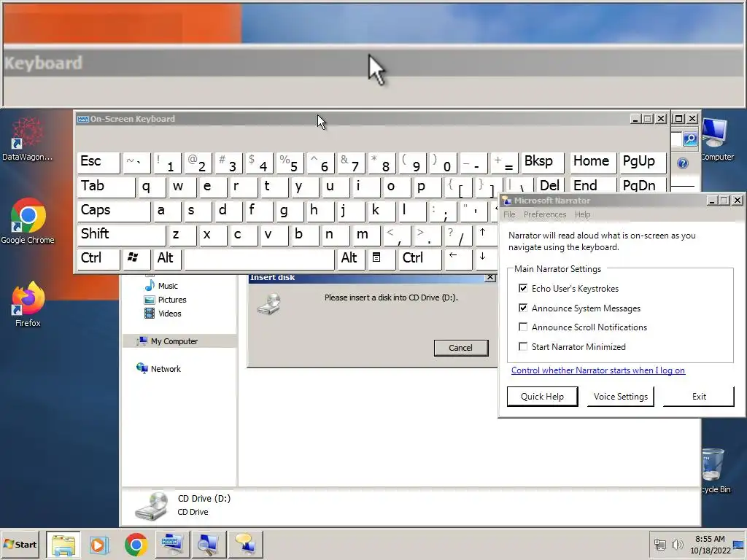
Task: Toggle Announce System Messages checkbox
Action: coord(523,308)
